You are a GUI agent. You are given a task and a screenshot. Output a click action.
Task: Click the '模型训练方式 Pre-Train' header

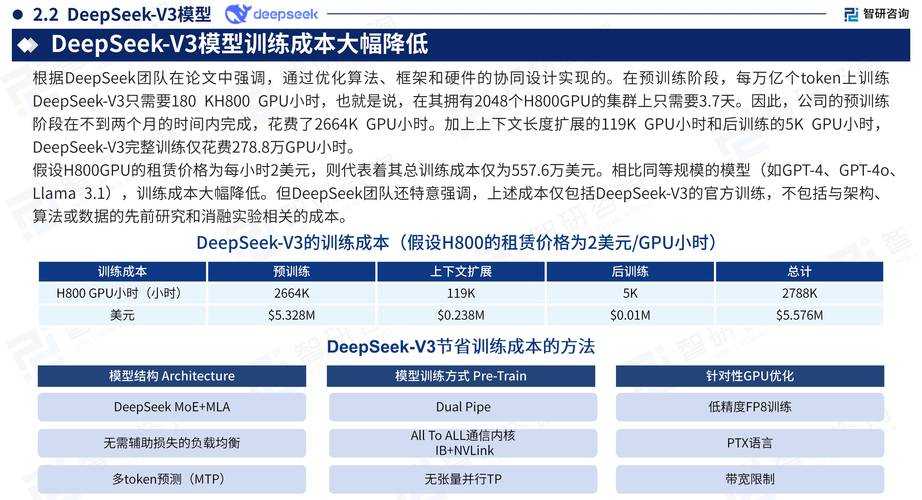tap(461, 376)
